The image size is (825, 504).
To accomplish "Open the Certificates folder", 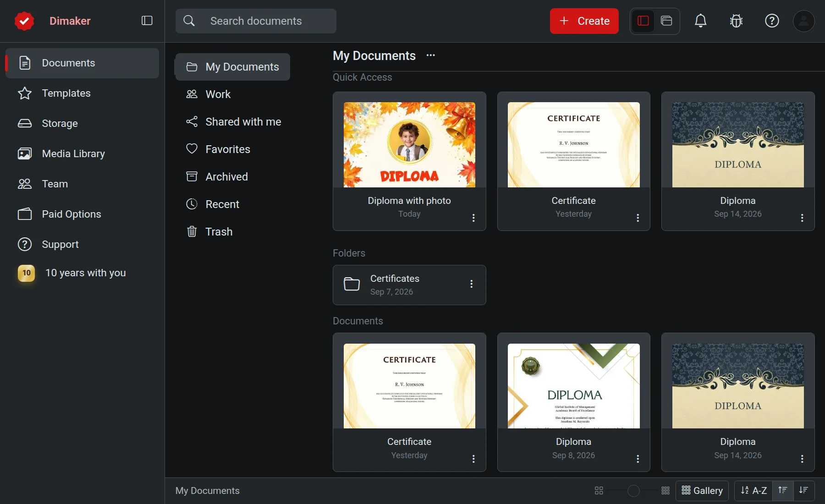I will [409, 285].
